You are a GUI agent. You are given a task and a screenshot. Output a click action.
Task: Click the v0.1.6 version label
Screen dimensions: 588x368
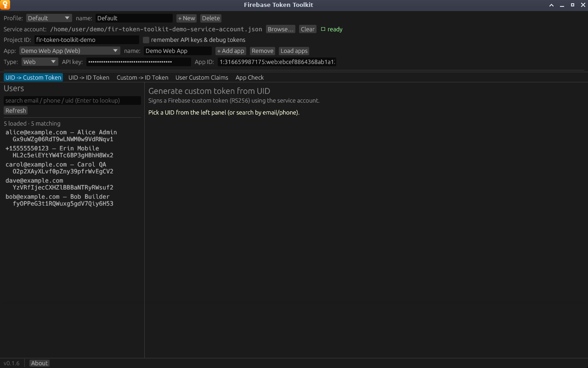12,363
